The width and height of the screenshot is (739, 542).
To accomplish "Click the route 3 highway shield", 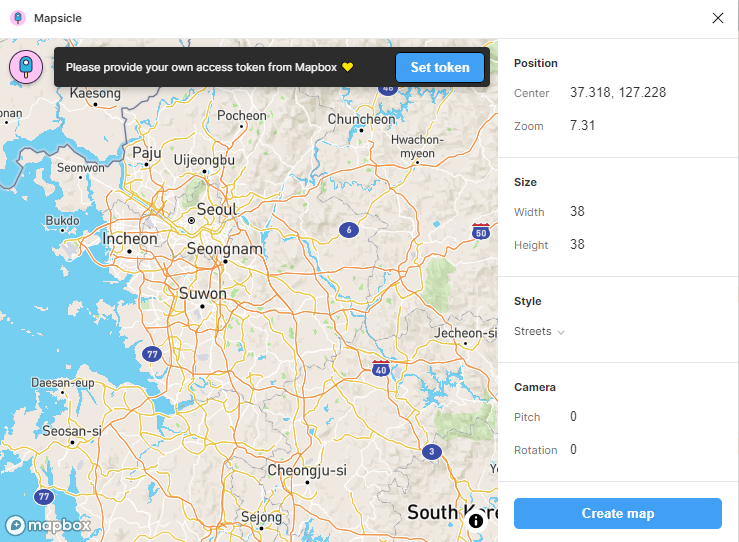I will (432, 452).
